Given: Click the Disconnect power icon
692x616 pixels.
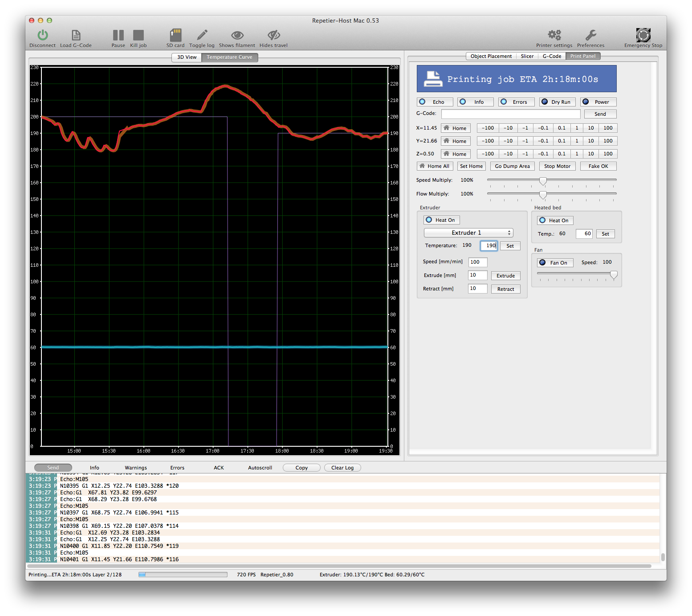Looking at the screenshot, I should 42,35.
